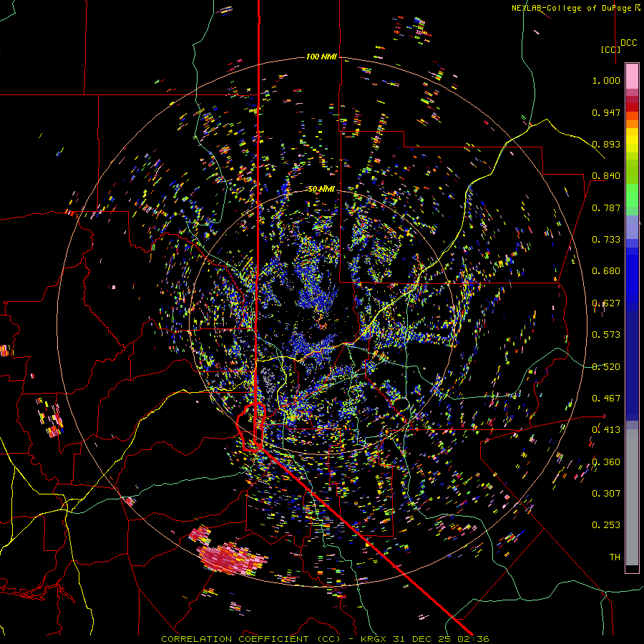Click the 0.893 scale value
644x644 pixels.
click(606, 144)
